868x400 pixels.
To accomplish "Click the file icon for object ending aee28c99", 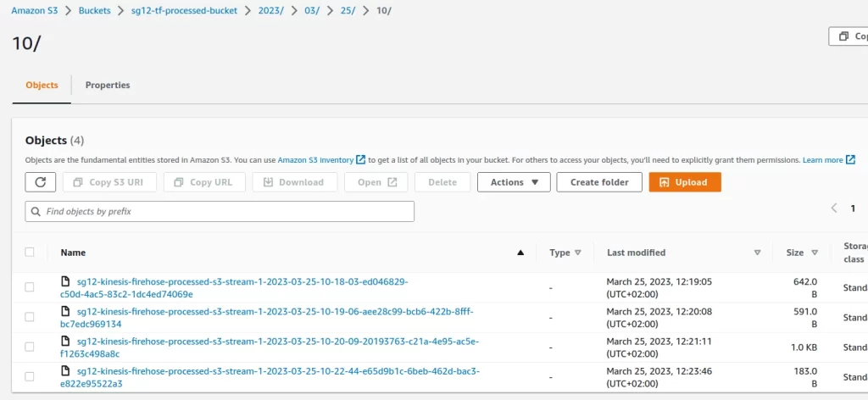I will [x=66, y=312].
